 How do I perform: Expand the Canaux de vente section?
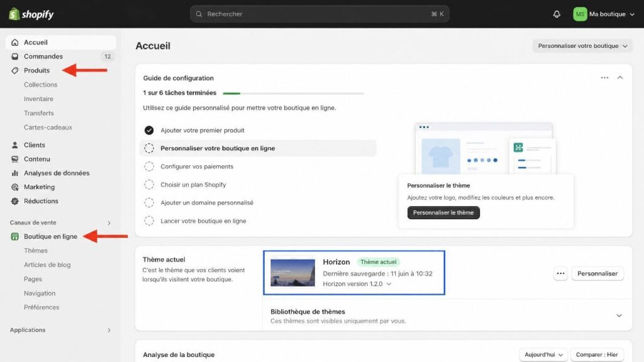pos(109,223)
